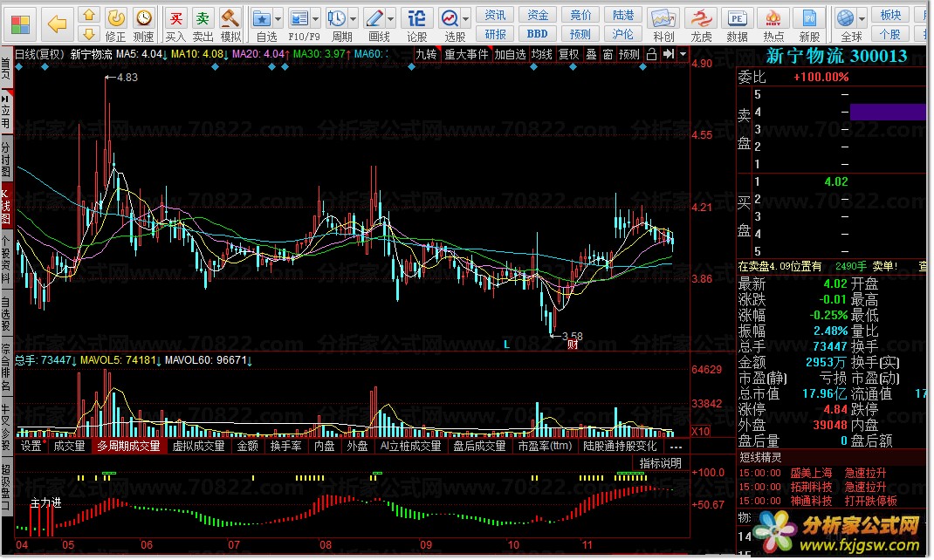Select the 换手率 indicator tab
The height and width of the screenshot is (560, 934).
tap(286, 447)
